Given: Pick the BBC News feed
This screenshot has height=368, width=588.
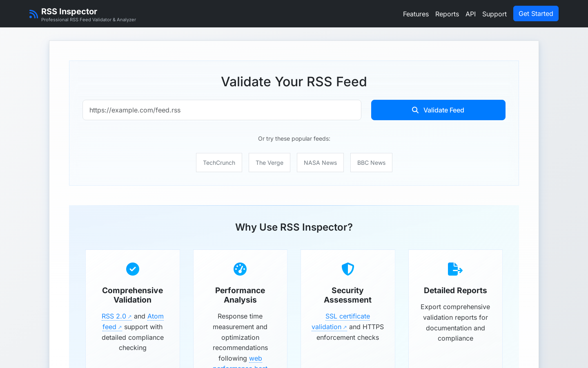Looking at the screenshot, I should (371, 163).
